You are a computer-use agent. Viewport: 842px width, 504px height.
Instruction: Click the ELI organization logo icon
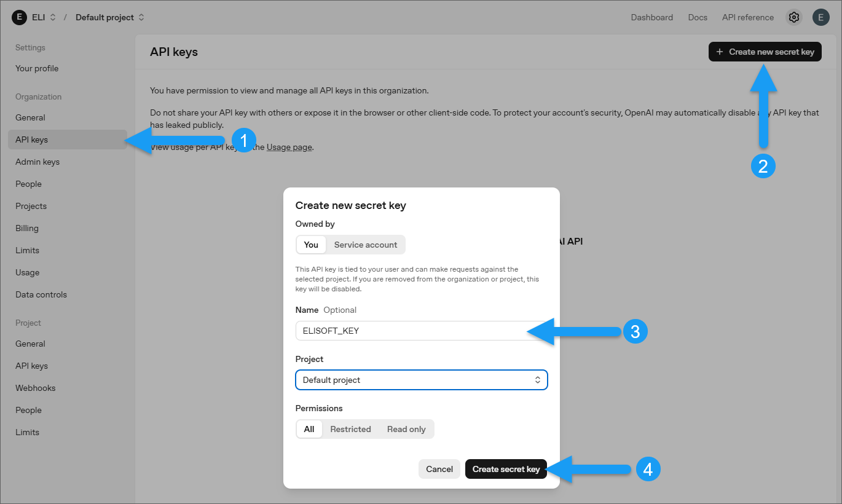(x=19, y=17)
